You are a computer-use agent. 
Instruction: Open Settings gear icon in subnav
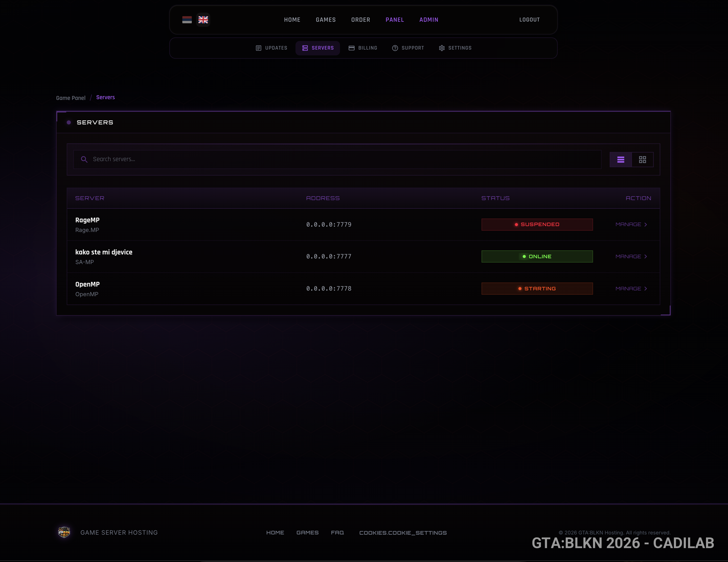[442, 48]
